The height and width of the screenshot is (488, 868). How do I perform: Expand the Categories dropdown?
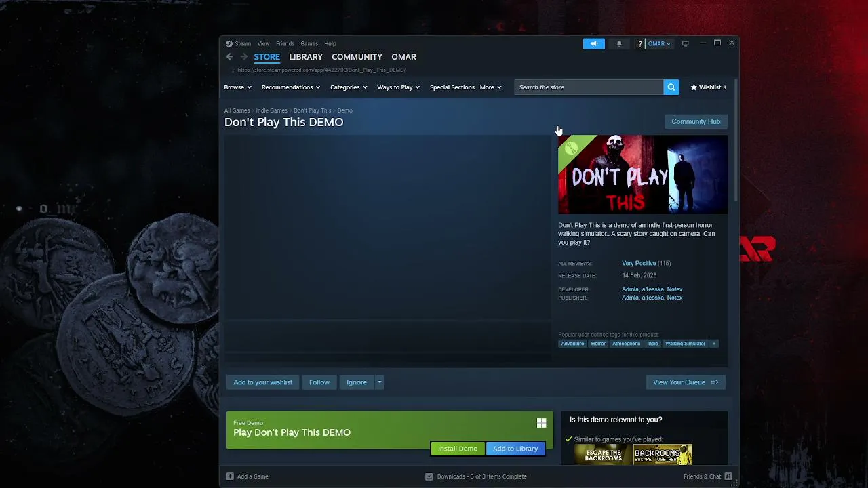click(349, 87)
